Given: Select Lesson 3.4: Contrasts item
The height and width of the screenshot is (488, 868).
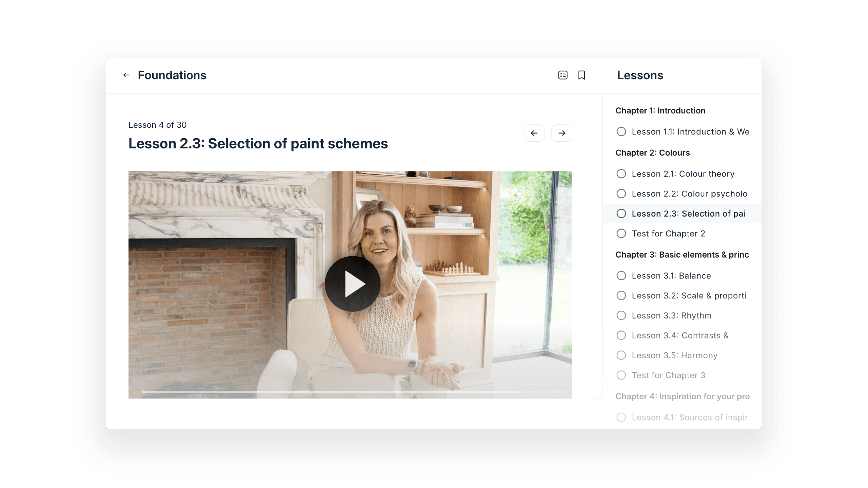Looking at the screenshot, I should 680,335.
